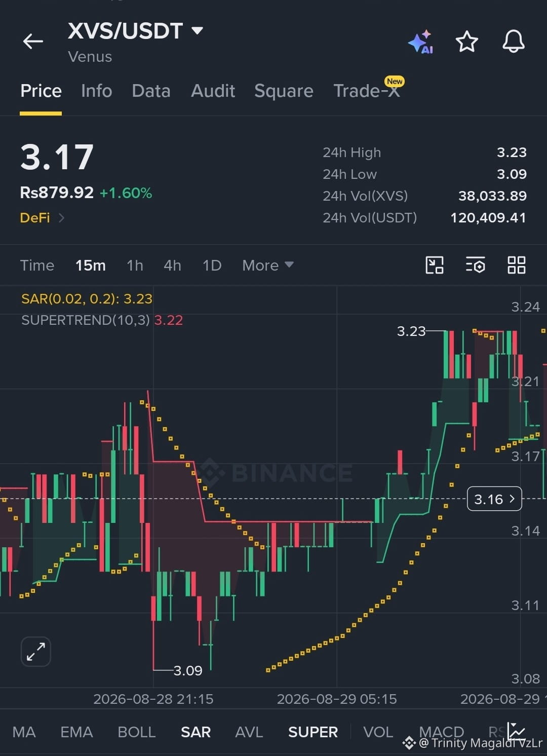Tap the 24h High value 3.23

512,152
